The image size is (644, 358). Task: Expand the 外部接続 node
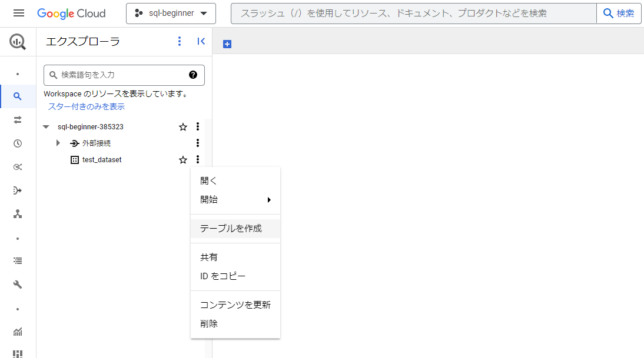tap(58, 143)
